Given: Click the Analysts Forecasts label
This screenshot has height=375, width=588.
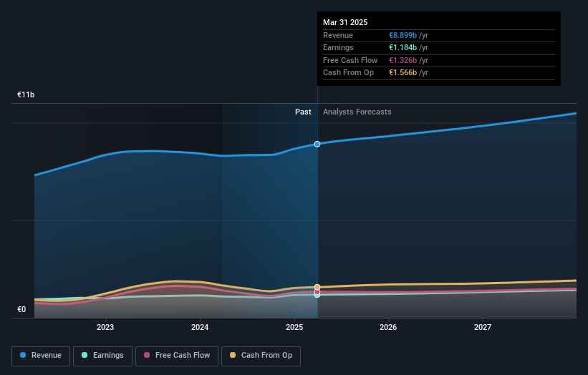Looking at the screenshot, I should pos(357,112).
